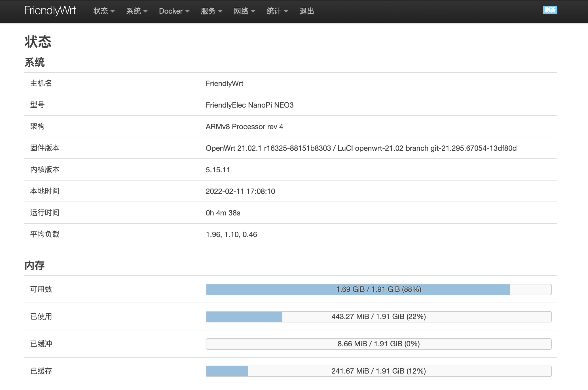
Task: Select the OpenWrt 21.02.1 firmware version text
Action: point(361,148)
